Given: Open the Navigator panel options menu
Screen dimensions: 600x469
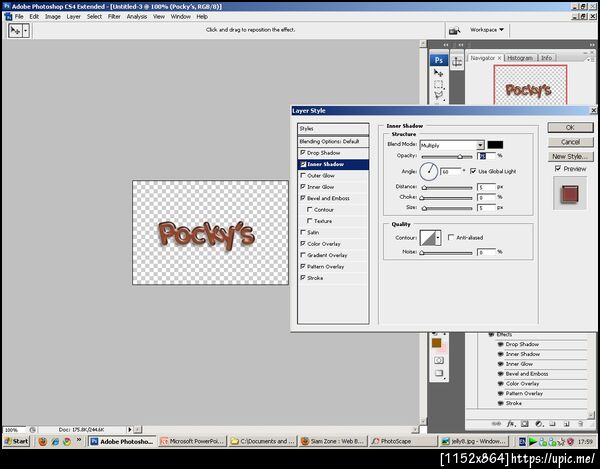Looking at the screenshot, I should click(589, 59).
